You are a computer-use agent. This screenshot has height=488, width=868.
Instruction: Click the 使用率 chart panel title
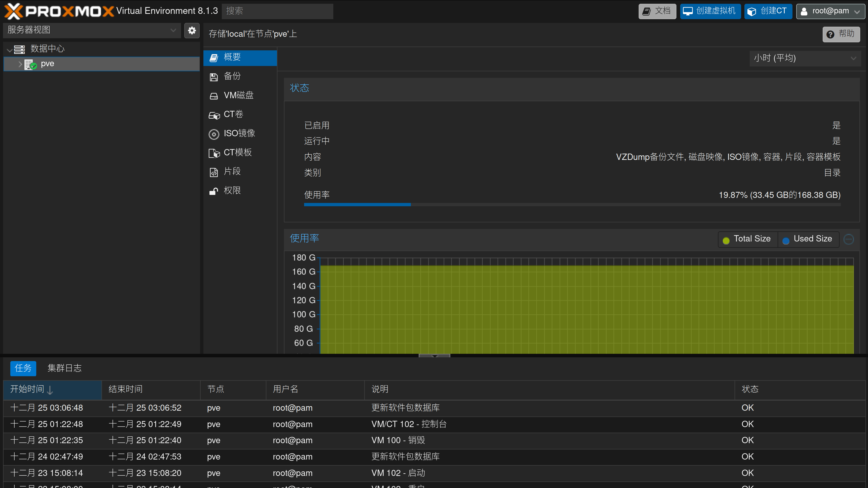coord(304,239)
